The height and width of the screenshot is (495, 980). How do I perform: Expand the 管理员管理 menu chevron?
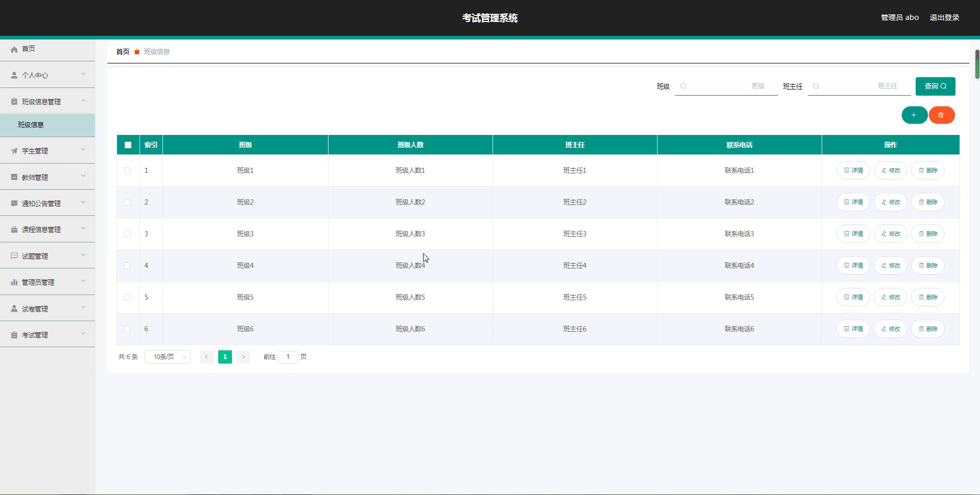click(x=83, y=281)
